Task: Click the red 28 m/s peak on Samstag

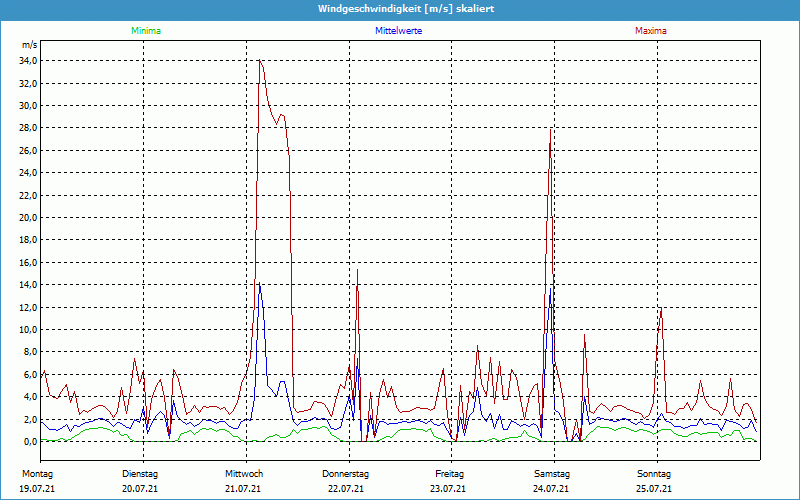Action: tap(550, 129)
